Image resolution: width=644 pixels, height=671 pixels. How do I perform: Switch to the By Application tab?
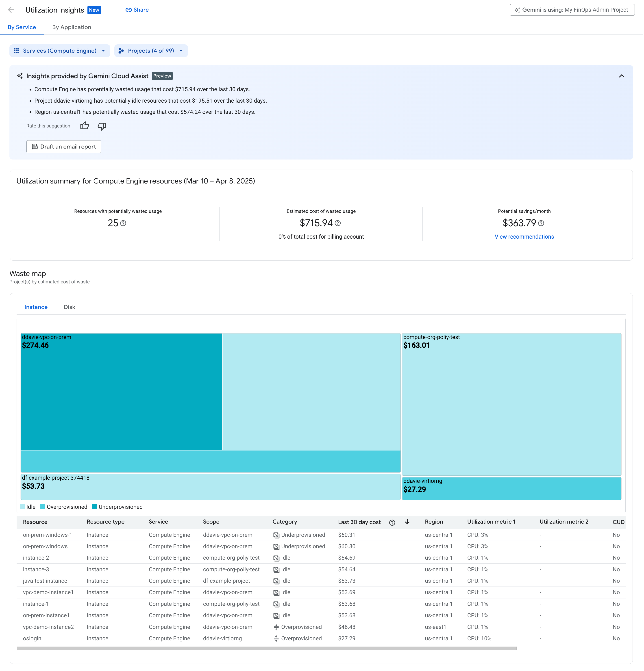pos(72,27)
